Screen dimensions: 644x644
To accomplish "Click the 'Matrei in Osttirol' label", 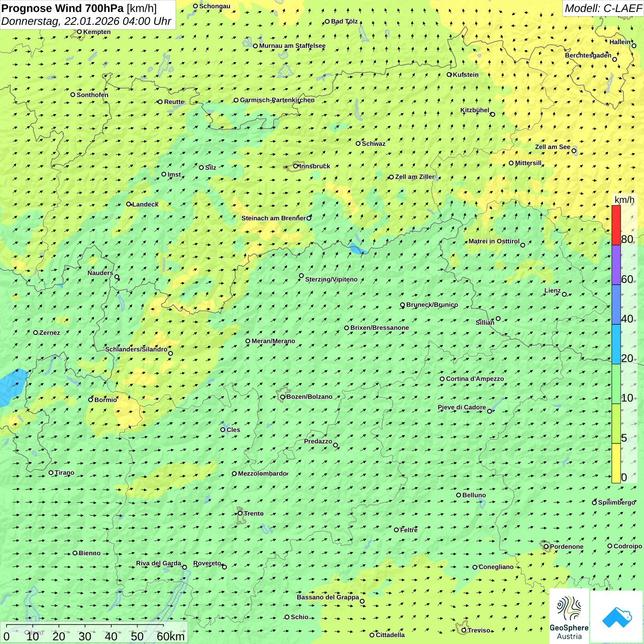I will point(494,241).
